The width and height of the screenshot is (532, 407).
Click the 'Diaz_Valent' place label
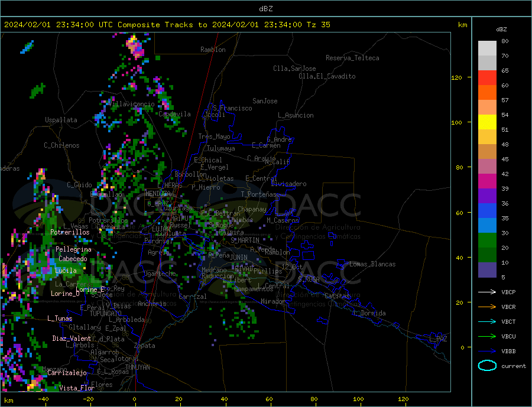pos(72,338)
